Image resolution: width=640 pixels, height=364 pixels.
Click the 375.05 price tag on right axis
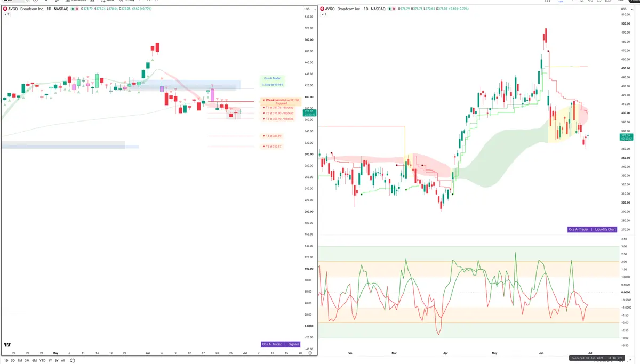[626, 137]
